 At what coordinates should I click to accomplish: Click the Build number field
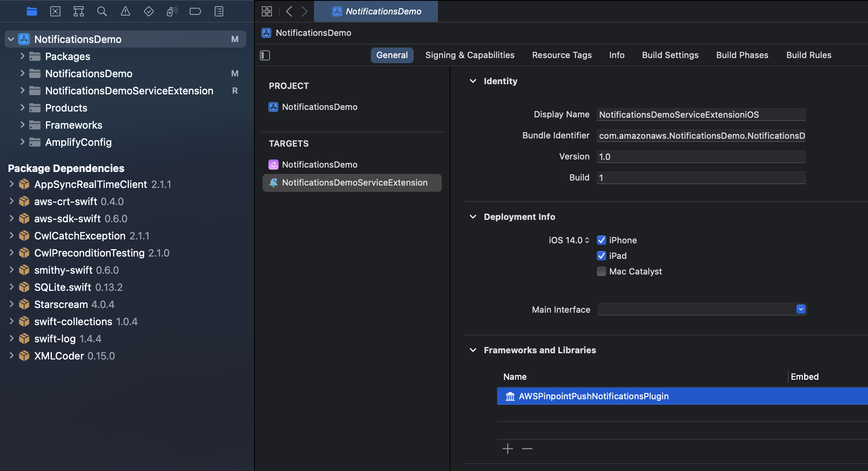click(701, 178)
